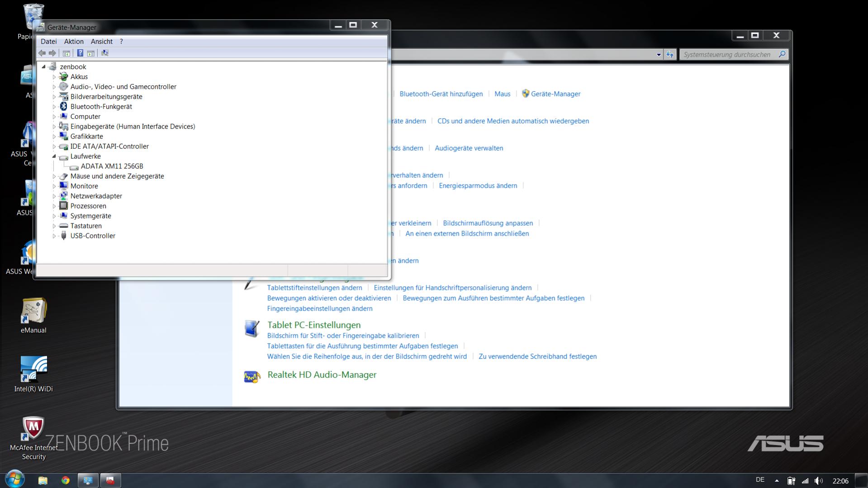Select the Bluetooth-Funkgerät device icon

click(64, 106)
